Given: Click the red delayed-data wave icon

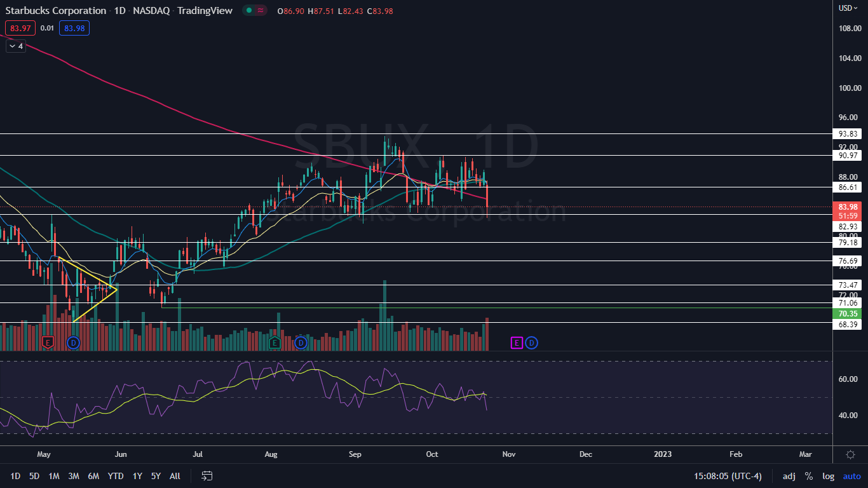Looking at the screenshot, I should (x=261, y=11).
